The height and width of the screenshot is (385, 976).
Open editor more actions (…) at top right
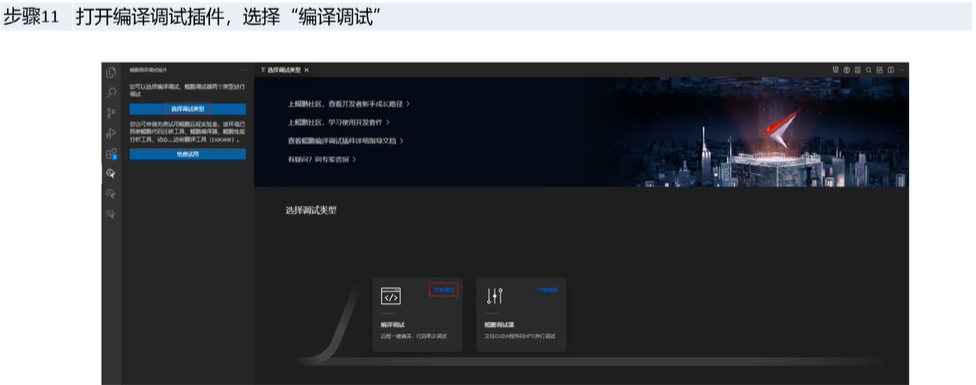(x=901, y=70)
